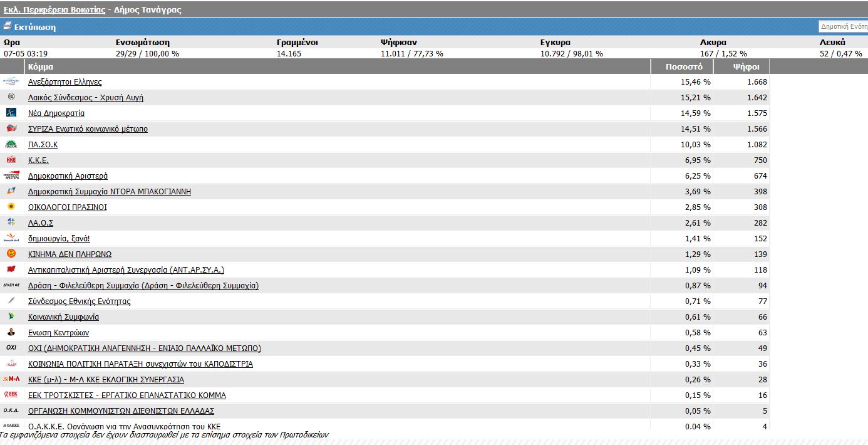This screenshot has width=868, height=445.
Task: Open the ΟΧΙ ΔΗΜΟΚΡΑΤΙΚΗ ΑΝΑΓΕΝΝΗΣΗ link
Action: point(145,348)
